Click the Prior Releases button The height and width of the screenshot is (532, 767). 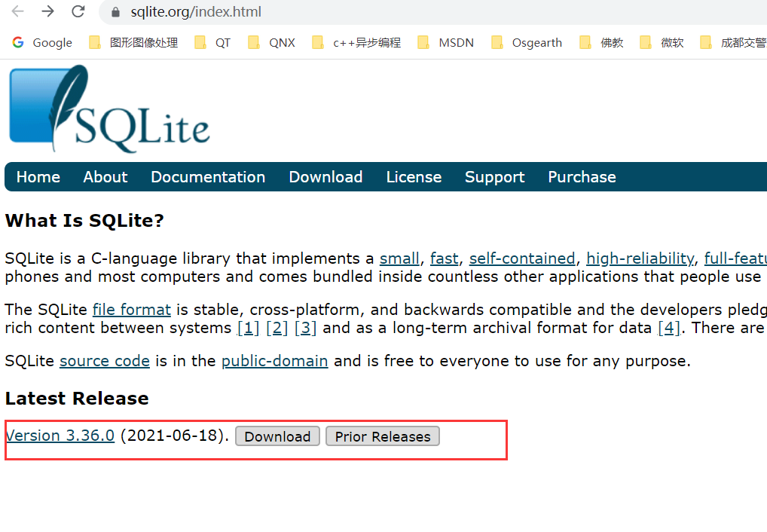tap(383, 436)
